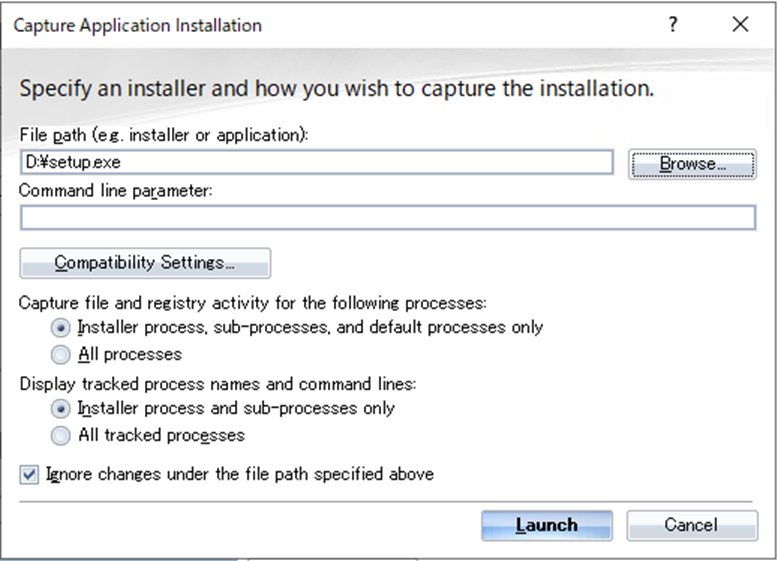Click the Command line parameter label
This screenshot has height=561, width=778.
click(x=116, y=189)
